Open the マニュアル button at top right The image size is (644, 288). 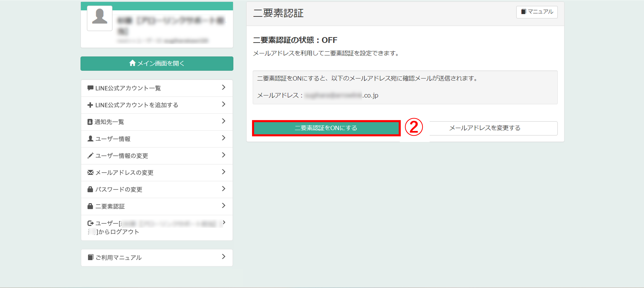click(537, 12)
